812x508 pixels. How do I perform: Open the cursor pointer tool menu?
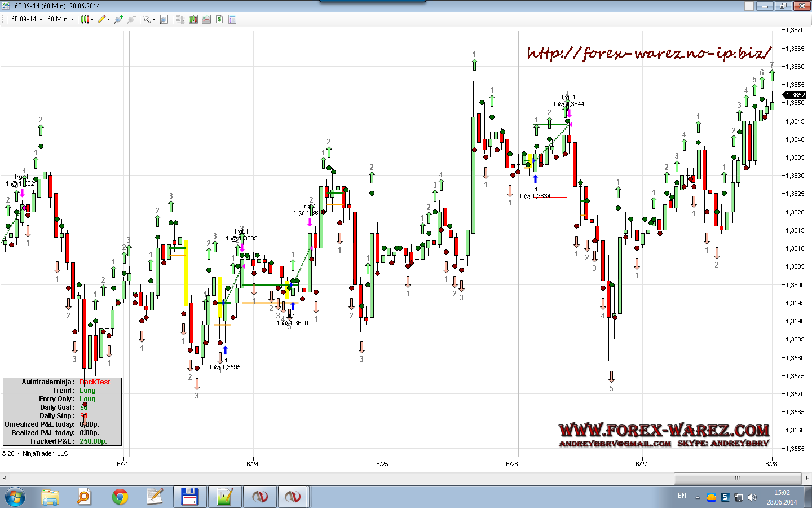pyautogui.click(x=148, y=19)
